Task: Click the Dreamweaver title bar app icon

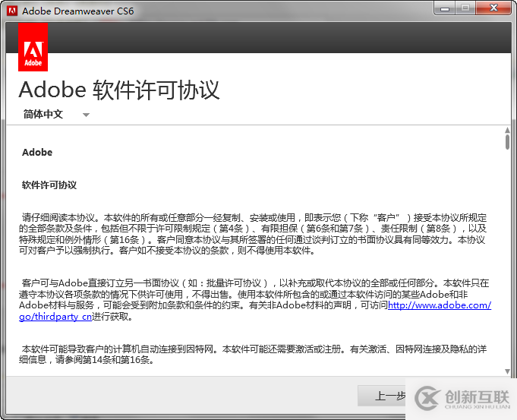Action: click(12, 11)
